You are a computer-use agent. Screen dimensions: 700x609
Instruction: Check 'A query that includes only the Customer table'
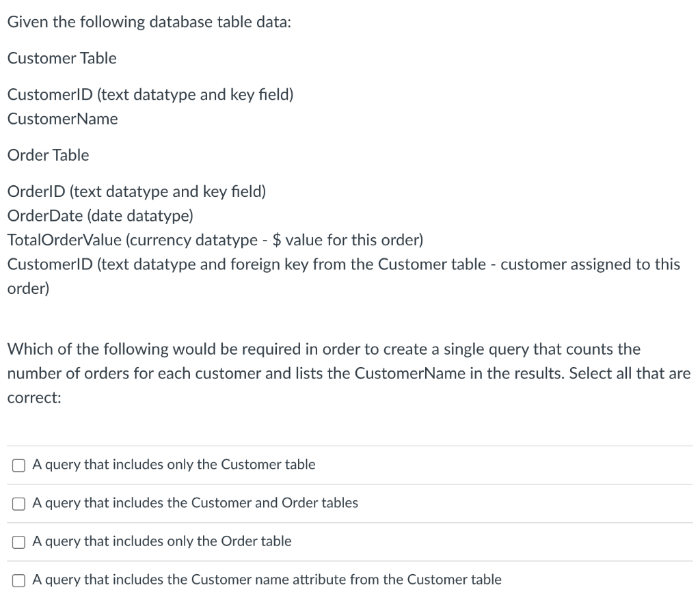coord(18,465)
